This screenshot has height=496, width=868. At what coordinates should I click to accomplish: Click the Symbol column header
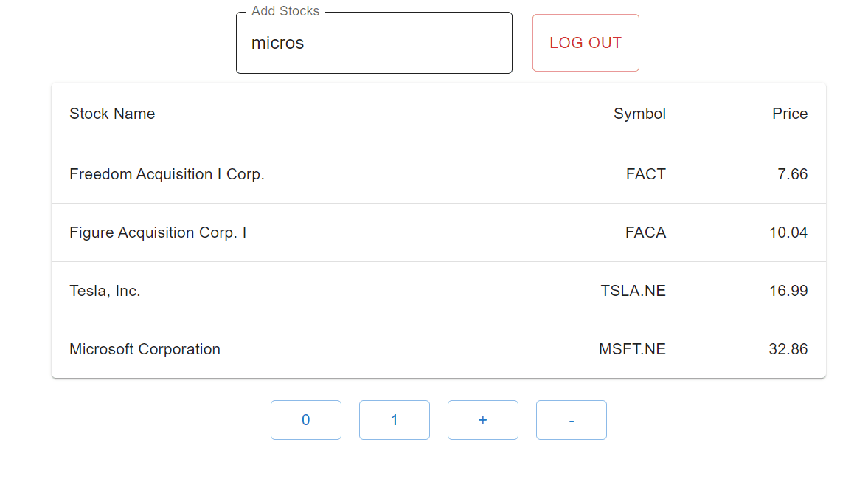point(639,114)
